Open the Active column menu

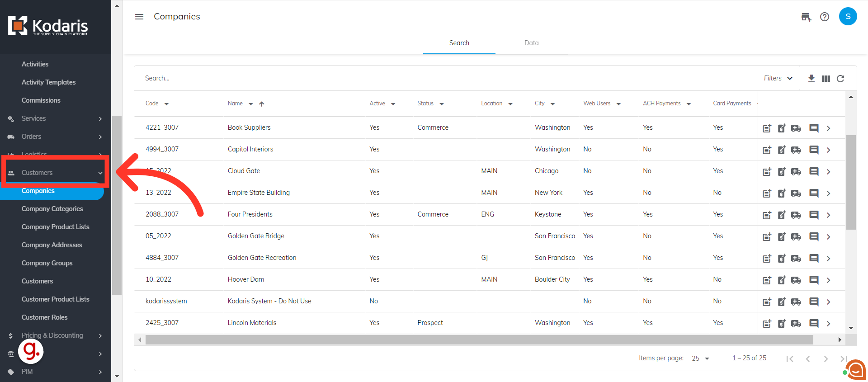tap(393, 104)
